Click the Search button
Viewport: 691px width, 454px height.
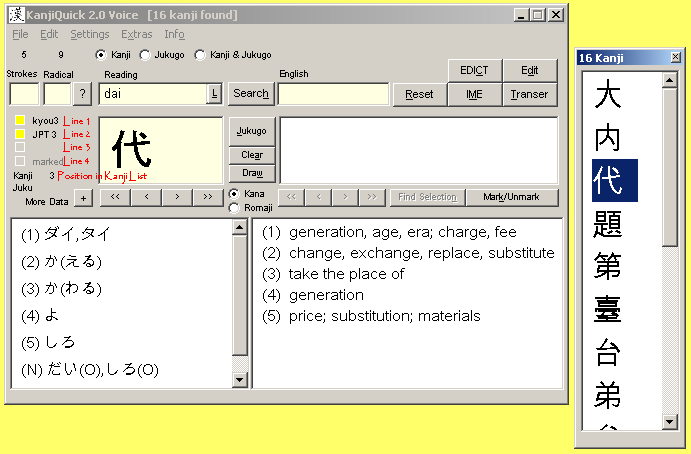click(250, 94)
